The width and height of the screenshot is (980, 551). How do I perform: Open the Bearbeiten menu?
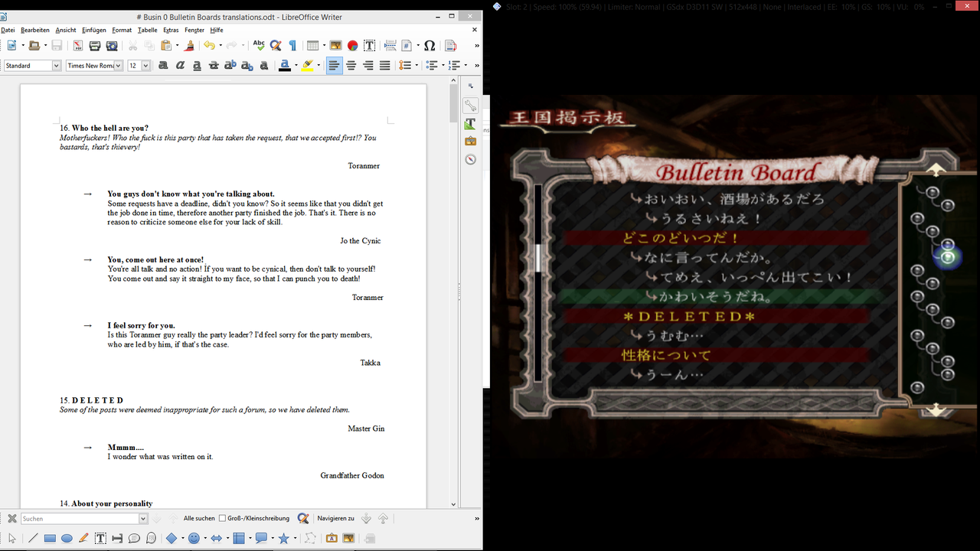pyautogui.click(x=35, y=30)
